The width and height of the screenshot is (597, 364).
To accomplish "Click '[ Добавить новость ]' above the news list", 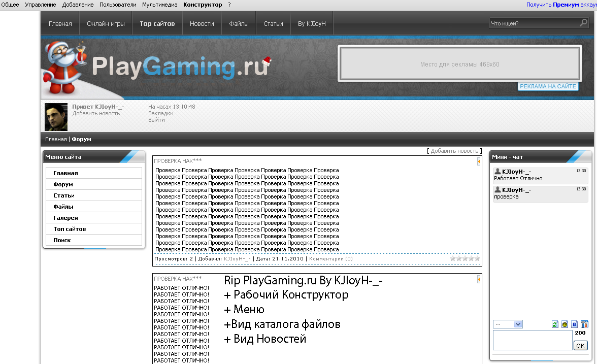I will (x=454, y=151).
